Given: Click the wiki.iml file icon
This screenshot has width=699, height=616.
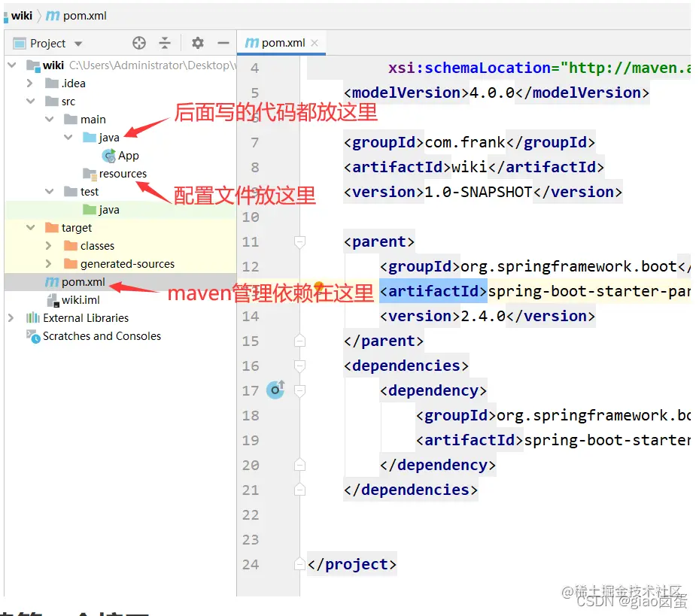Looking at the screenshot, I should pos(53,300).
